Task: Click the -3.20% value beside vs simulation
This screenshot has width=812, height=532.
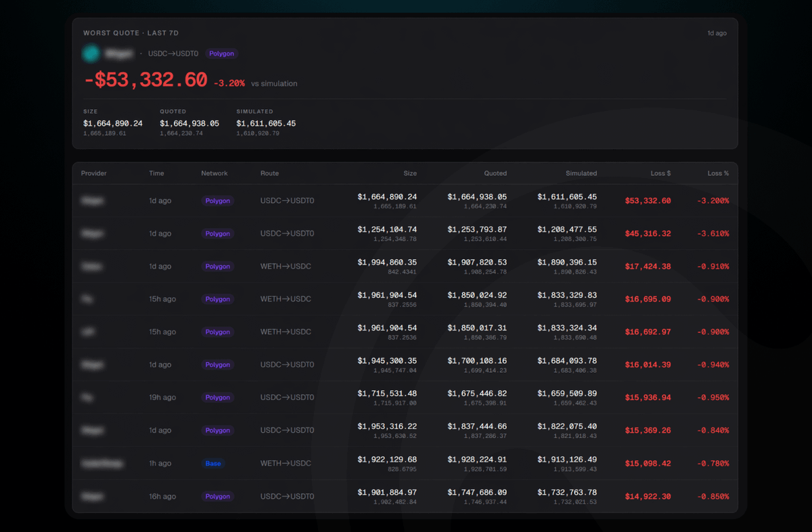Action: 229,83
